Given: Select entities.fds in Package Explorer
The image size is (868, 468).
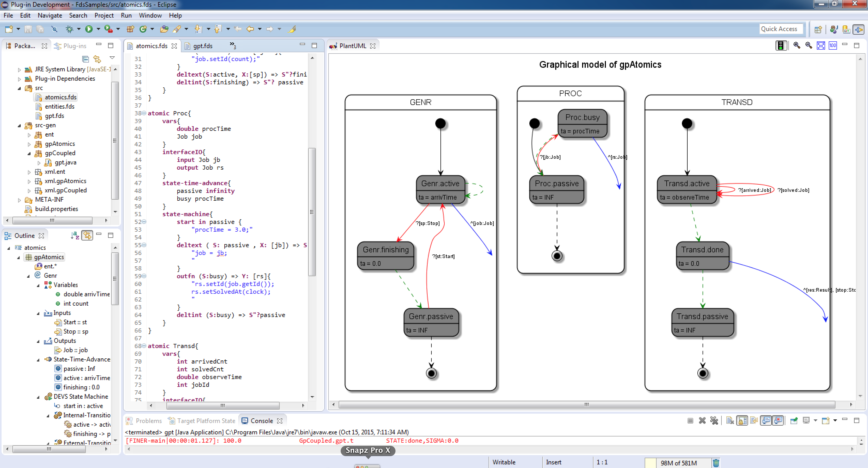Looking at the screenshot, I should click(60, 107).
